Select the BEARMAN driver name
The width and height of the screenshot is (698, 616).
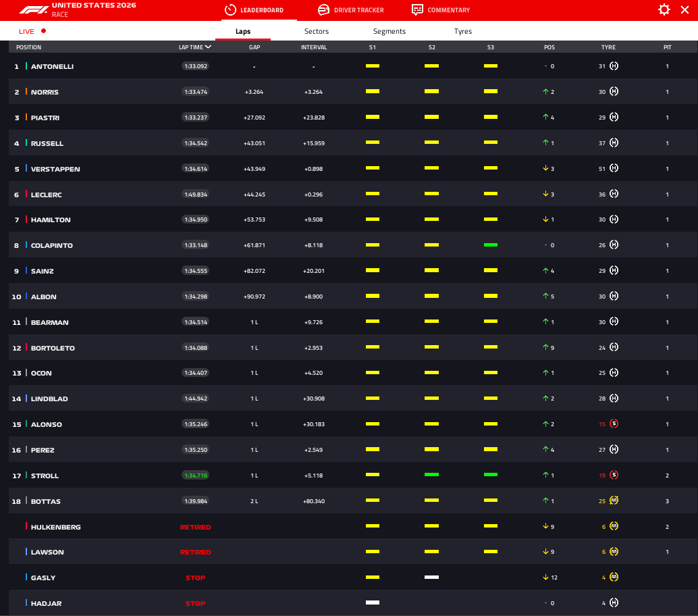[x=50, y=322]
